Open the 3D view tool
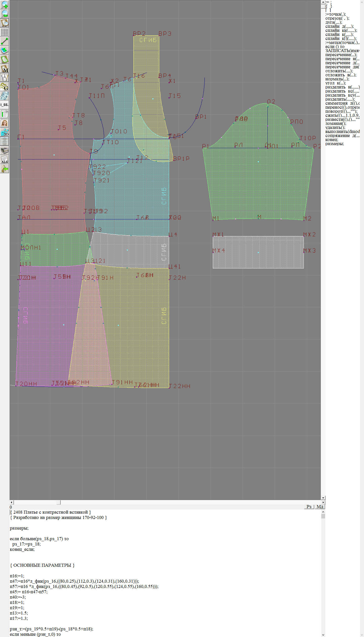364x637 pixels. (x=5, y=132)
